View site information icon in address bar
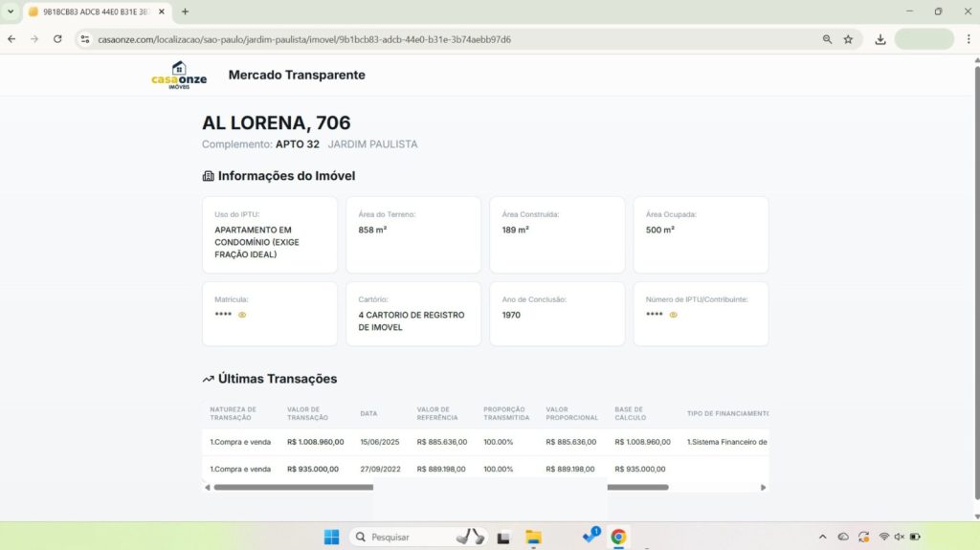This screenshot has height=550, width=980. tap(85, 39)
